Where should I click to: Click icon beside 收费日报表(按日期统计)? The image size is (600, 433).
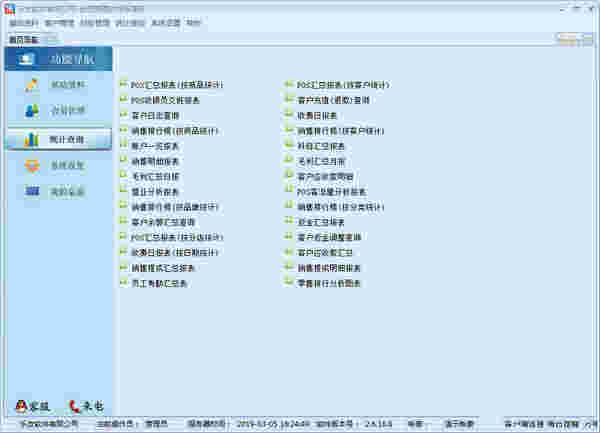124,251
